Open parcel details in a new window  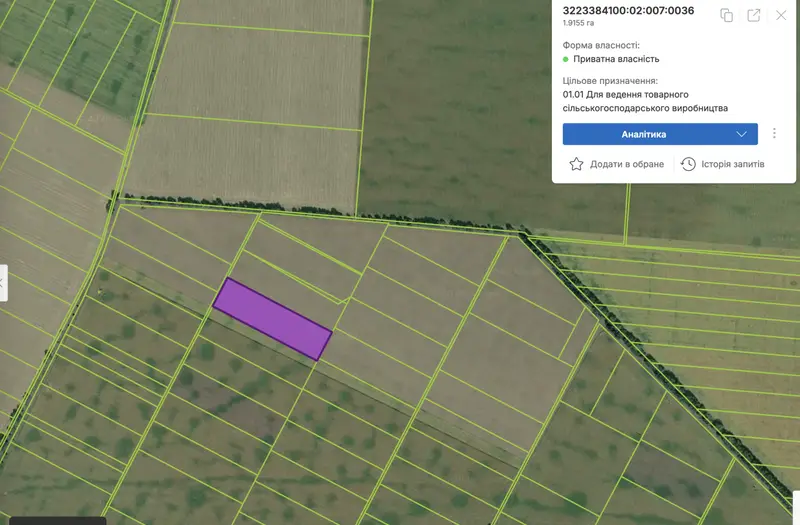pos(754,15)
